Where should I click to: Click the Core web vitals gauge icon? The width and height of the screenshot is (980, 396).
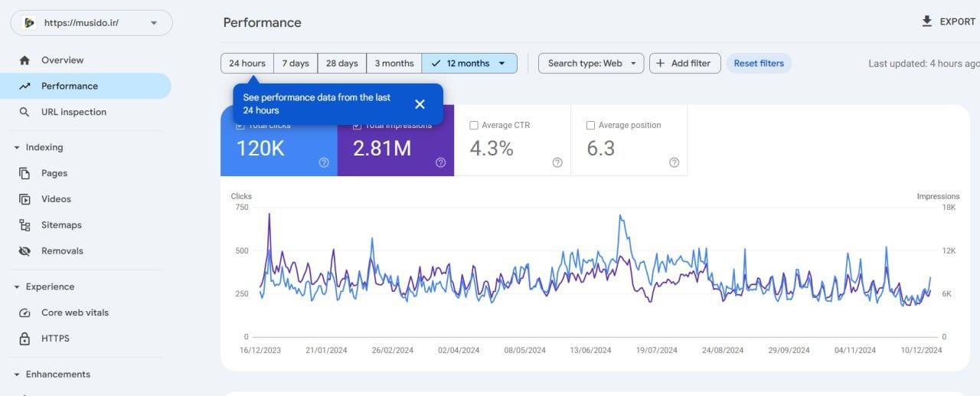tap(24, 313)
